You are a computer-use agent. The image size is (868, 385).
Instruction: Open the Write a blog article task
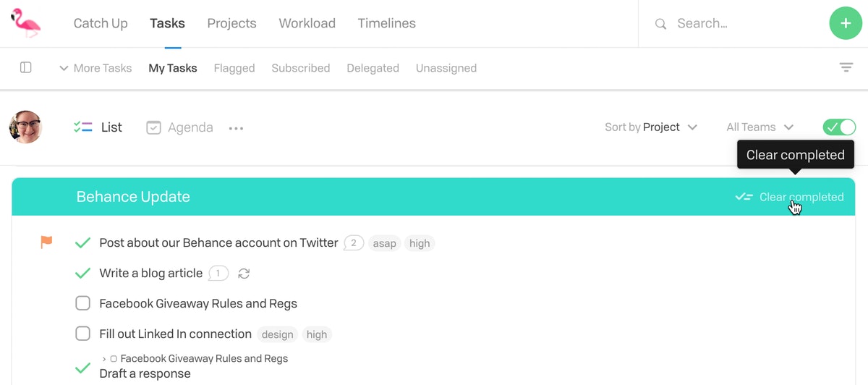(150, 273)
